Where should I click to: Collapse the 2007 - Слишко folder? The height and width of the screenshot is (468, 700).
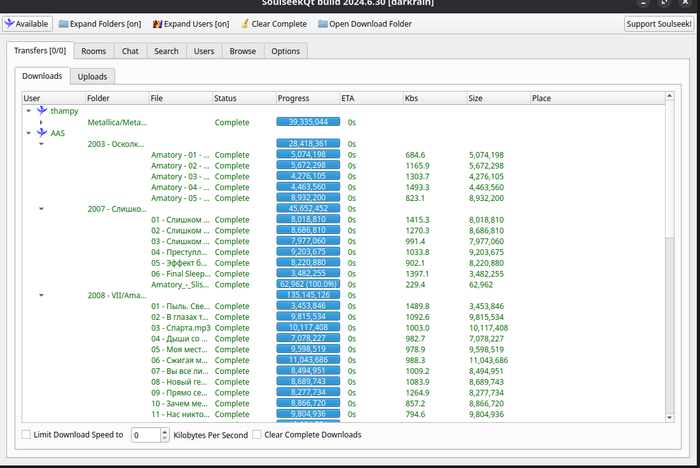41,209
